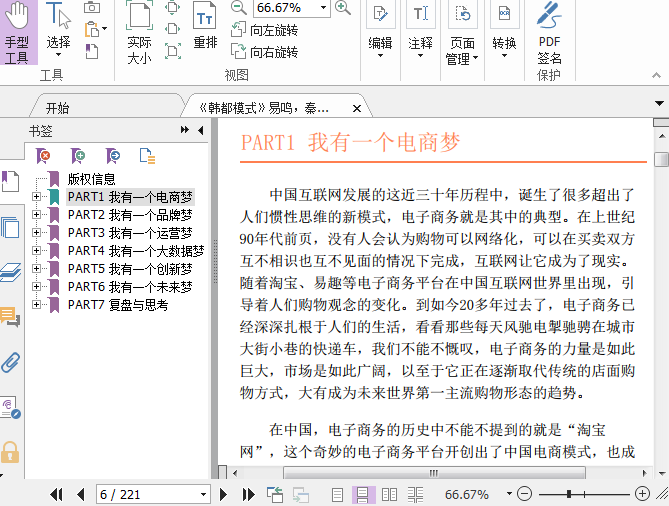Open the Bookmarks sidebar panel icon

[10, 181]
